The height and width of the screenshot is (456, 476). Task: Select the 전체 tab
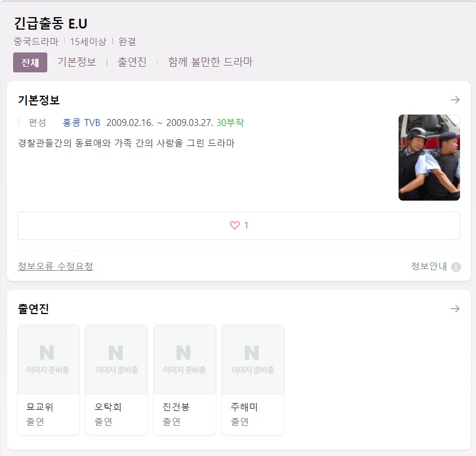pyautogui.click(x=30, y=62)
